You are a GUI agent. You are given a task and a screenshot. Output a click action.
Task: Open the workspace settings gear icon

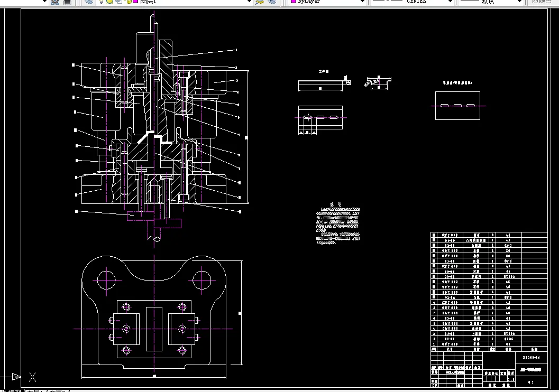coord(54,2)
